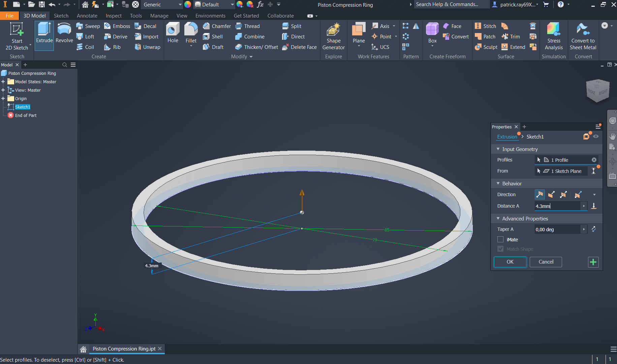
Task: Open the Direction options dropdown arrow
Action: [594, 194]
